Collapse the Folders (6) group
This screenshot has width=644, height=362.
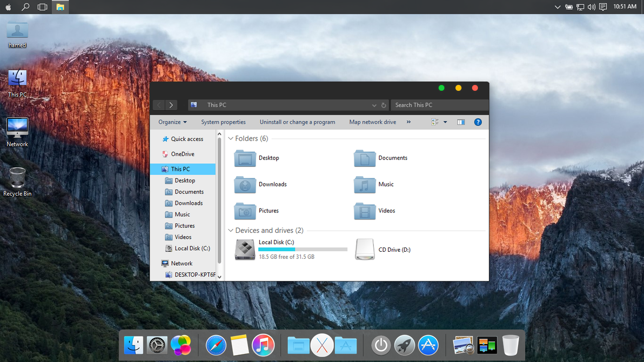pyautogui.click(x=231, y=139)
